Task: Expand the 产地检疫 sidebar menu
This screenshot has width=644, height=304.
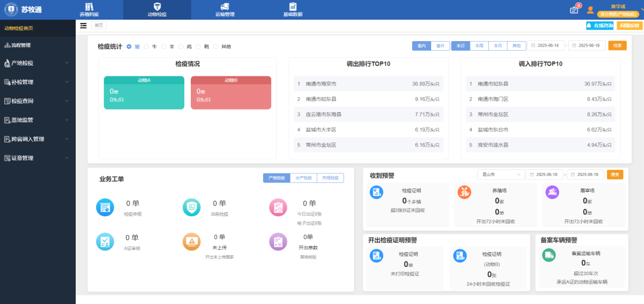Action: (37, 63)
